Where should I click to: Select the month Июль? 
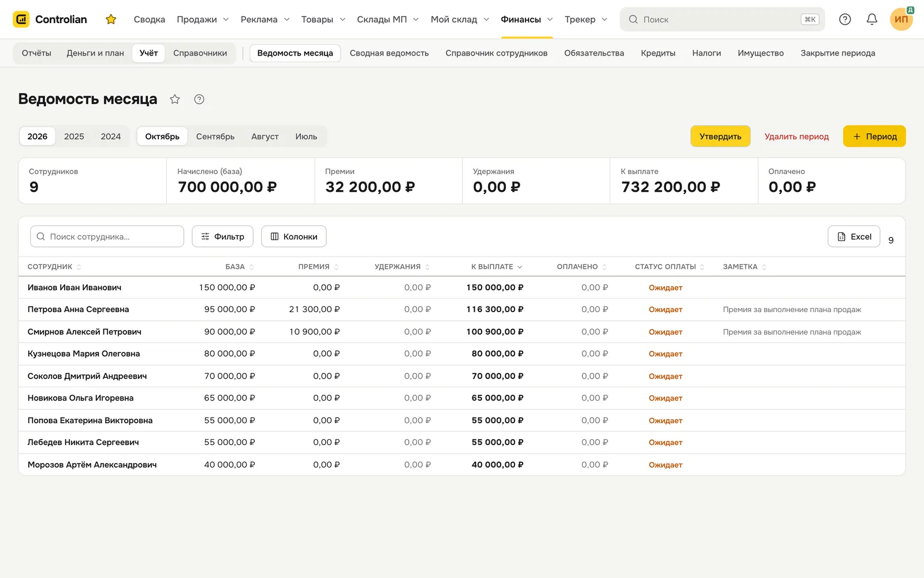[x=306, y=136]
